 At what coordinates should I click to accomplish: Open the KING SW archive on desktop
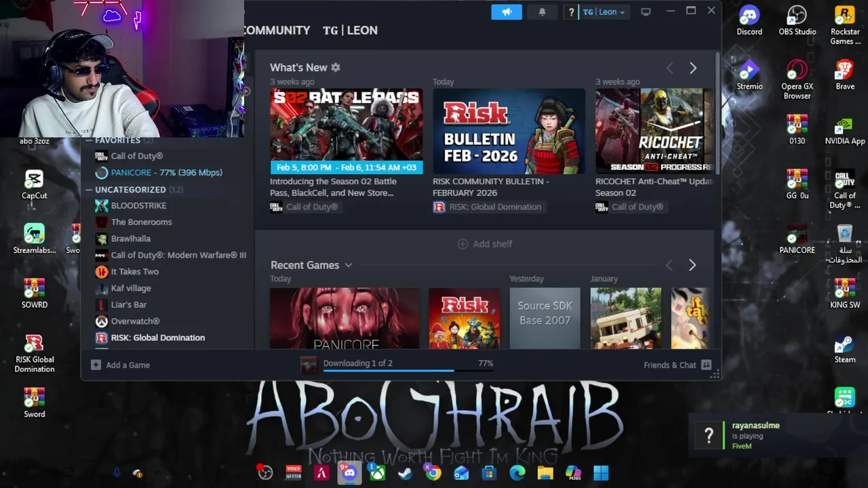click(845, 294)
